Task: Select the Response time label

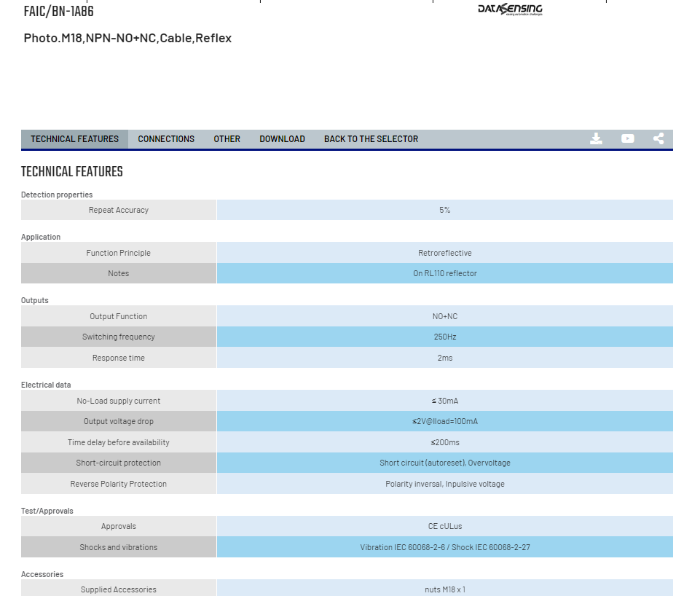Action: [x=118, y=358]
